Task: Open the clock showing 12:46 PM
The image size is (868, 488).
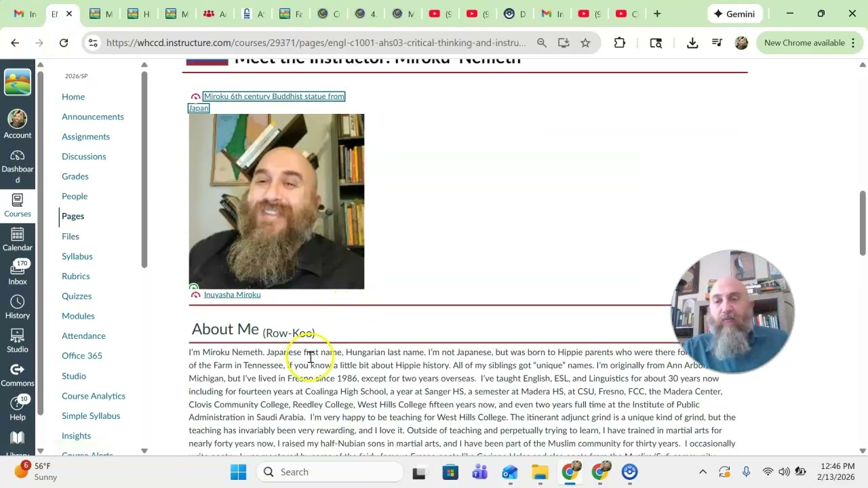Action: tap(837, 472)
